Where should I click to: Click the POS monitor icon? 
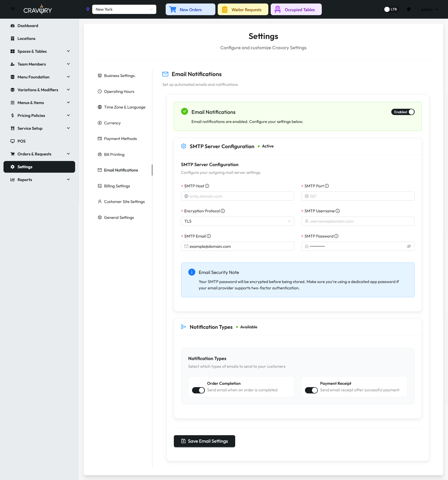13,141
